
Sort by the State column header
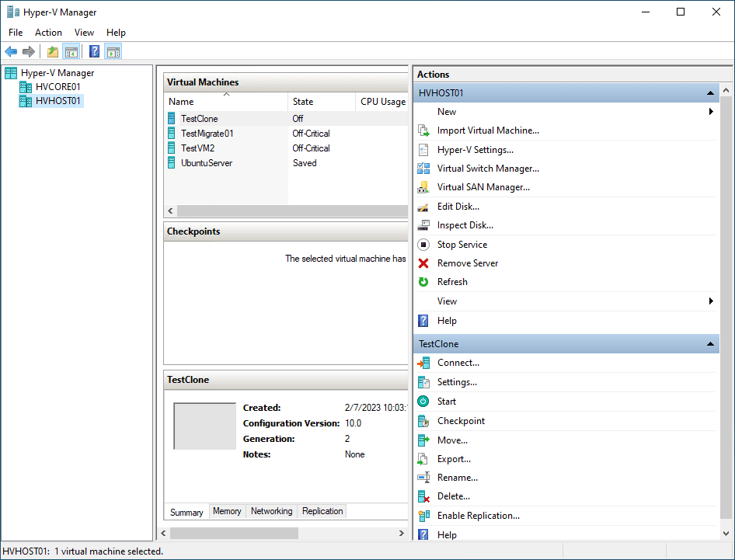(303, 102)
